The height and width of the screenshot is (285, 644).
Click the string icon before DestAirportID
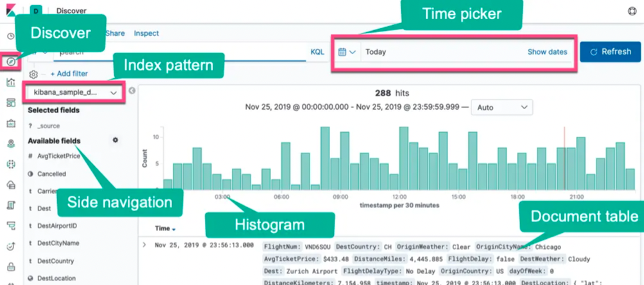[x=30, y=225]
